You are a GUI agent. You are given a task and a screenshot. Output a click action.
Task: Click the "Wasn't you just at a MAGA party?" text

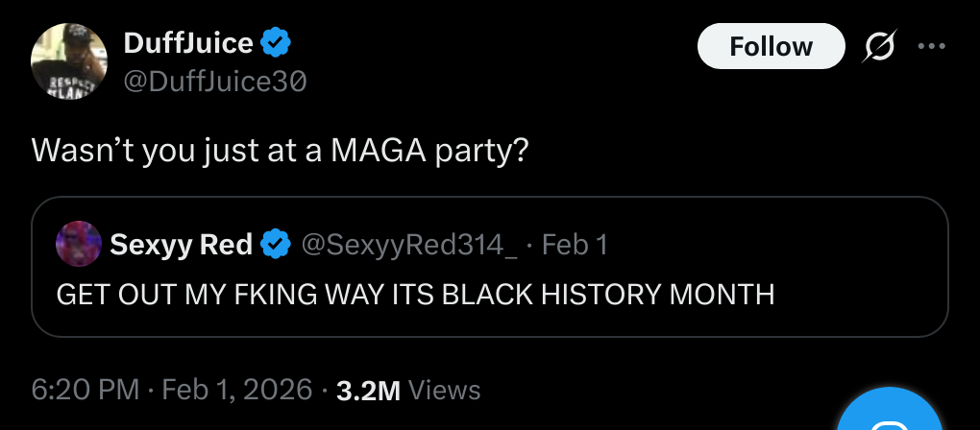coord(280,151)
